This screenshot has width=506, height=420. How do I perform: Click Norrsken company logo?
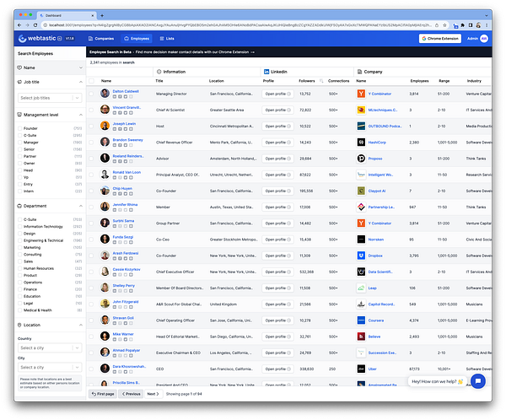click(x=361, y=240)
